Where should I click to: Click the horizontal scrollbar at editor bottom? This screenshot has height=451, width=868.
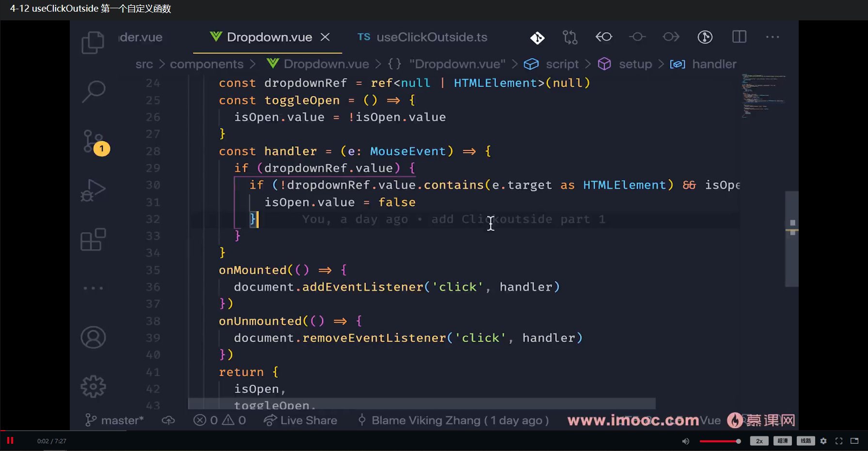(422, 404)
